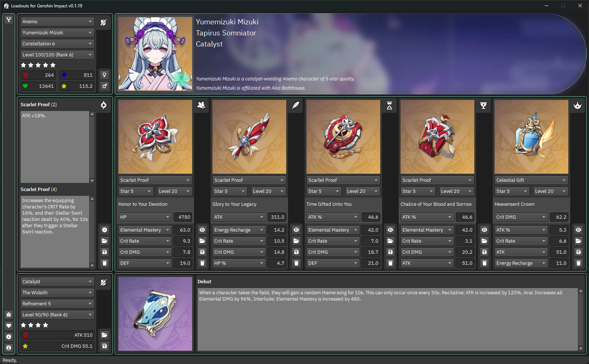
Task: Delete the artifact set with trash icon
Action: pyautogui.click(x=105, y=263)
